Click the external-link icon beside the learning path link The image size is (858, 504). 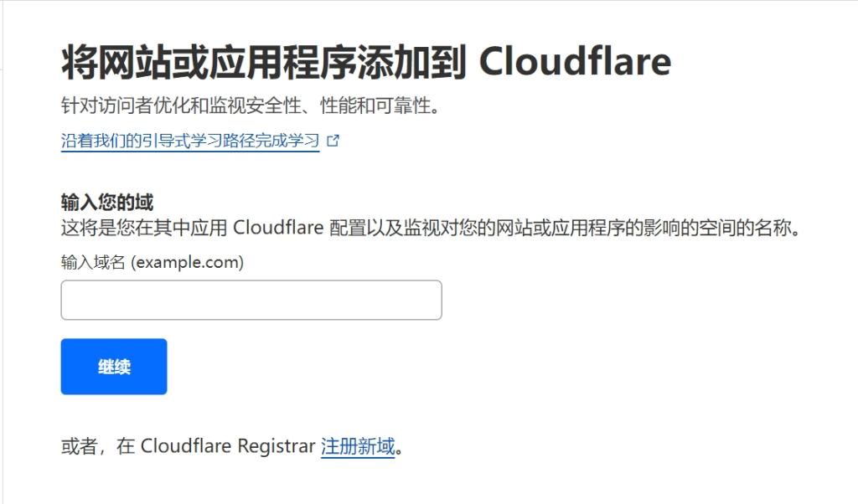(333, 141)
